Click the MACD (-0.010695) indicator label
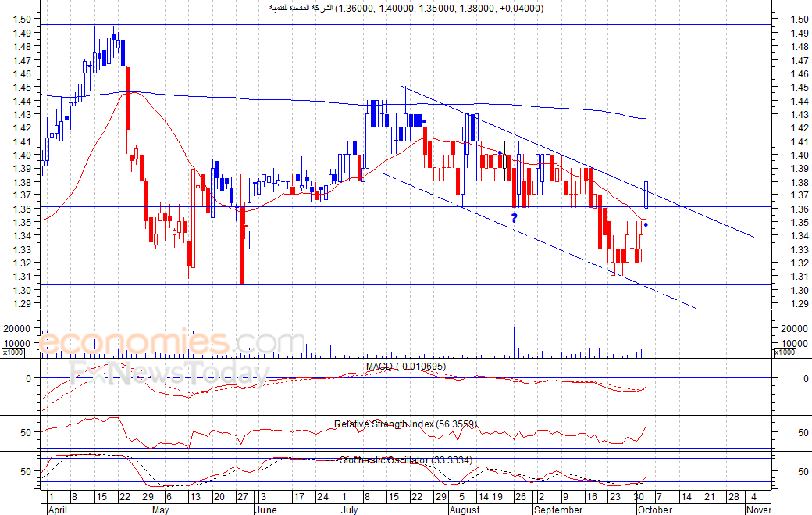812x515 pixels. click(x=405, y=367)
